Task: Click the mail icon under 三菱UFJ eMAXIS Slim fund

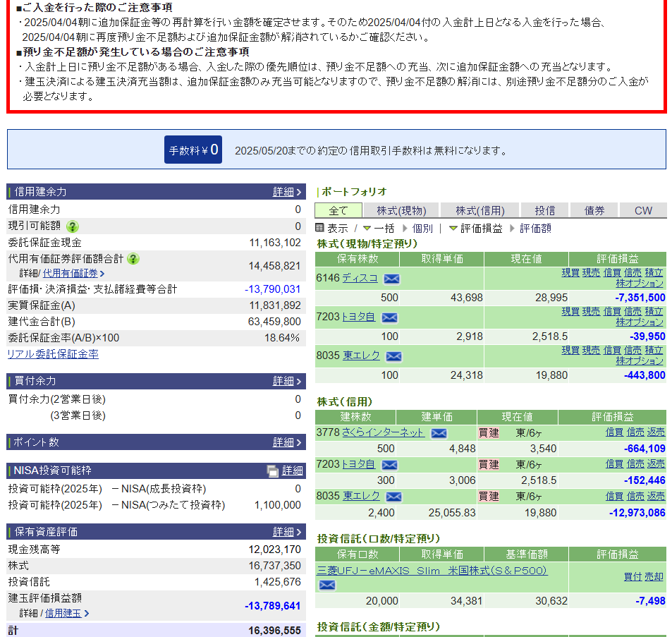Action: click(x=326, y=585)
